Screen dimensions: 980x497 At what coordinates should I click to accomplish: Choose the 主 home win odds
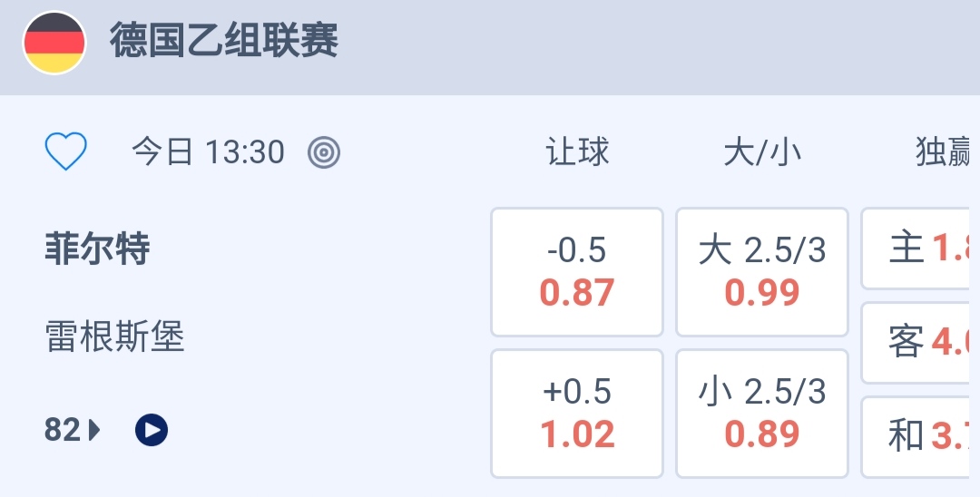click(x=921, y=248)
